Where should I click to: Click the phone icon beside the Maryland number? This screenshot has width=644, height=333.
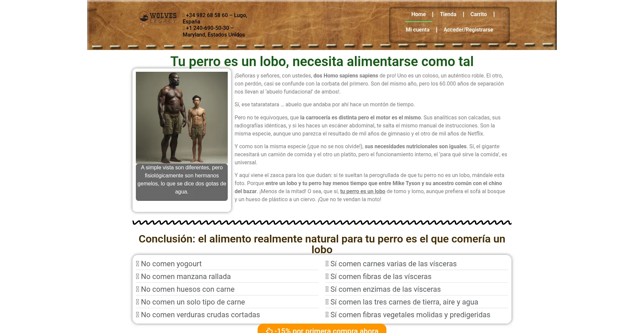(184, 28)
